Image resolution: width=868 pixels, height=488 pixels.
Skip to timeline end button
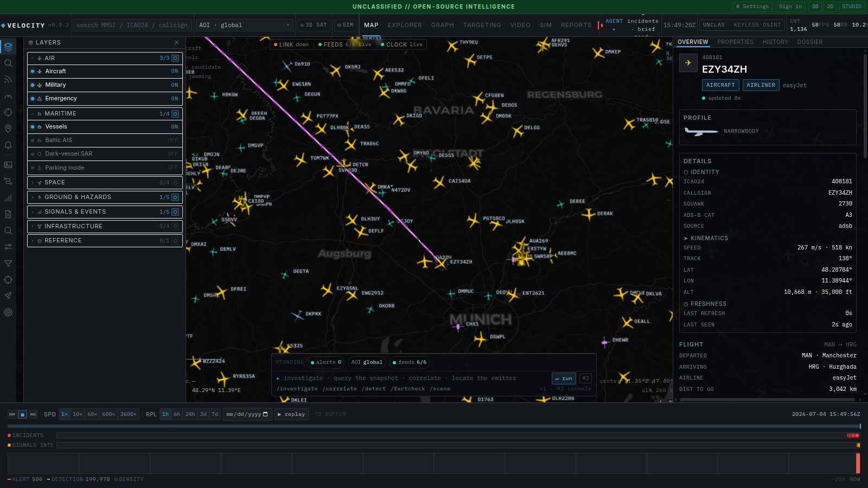(x=33, y=414)
